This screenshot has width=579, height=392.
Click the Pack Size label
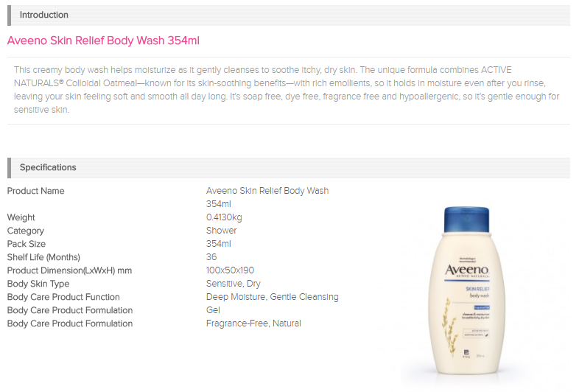27,244
